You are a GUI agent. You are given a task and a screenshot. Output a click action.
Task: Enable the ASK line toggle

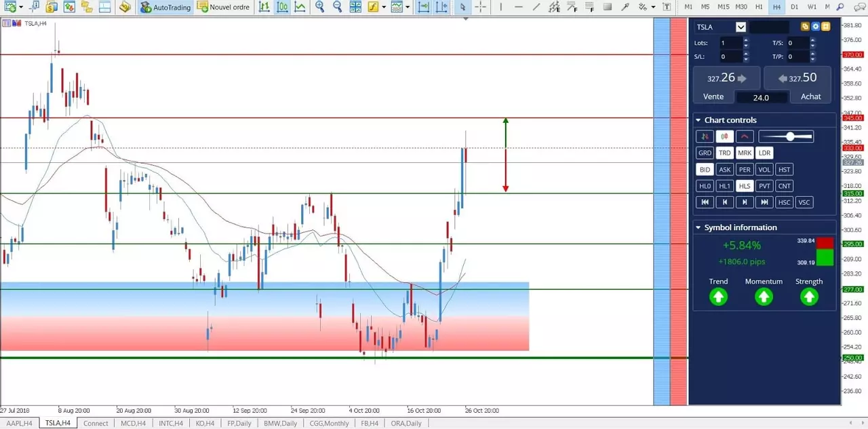(x=725, y=170)
